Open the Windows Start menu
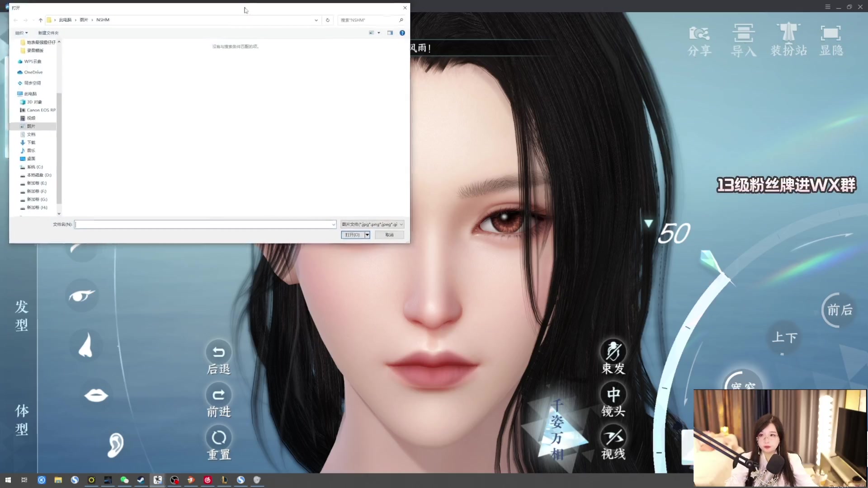Image resolution: width=868 pixels, height=488 pixels. point(8,480)
